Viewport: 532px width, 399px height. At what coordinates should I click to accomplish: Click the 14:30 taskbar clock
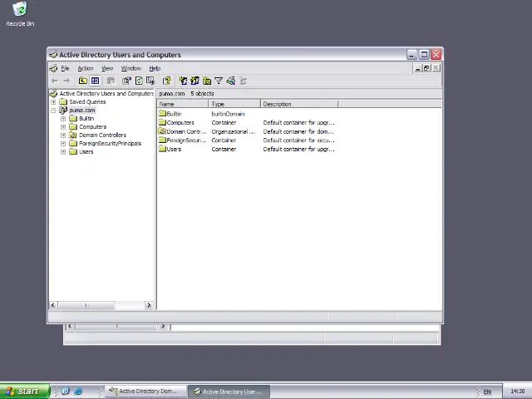pyautogui.click(x=517, y=392)
